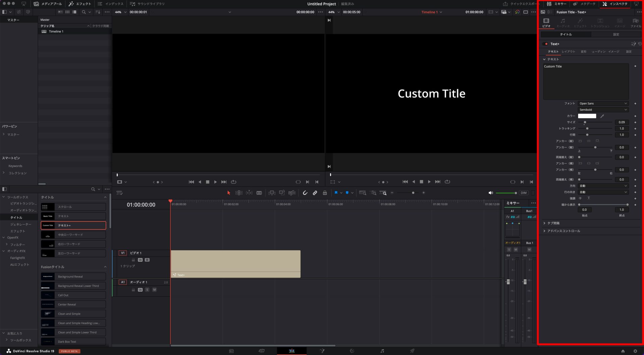Open the ミキサー button in top bar

tap(556, 4)
